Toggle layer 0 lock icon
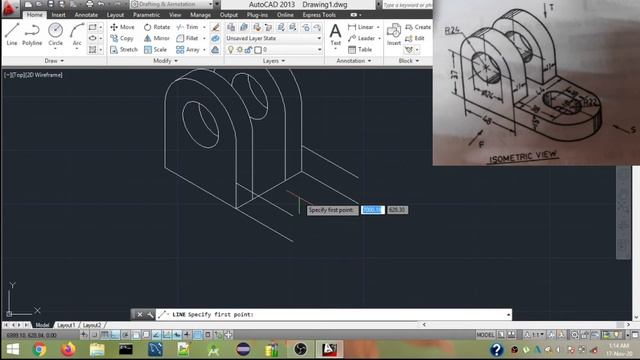This screenshot has height=360, width=640. point(248,49)
